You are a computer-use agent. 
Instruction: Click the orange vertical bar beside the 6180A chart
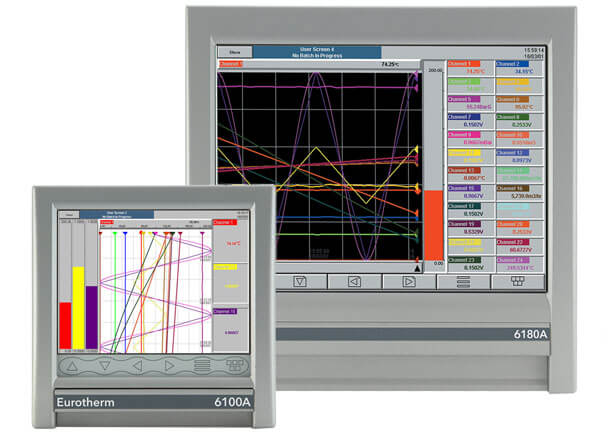point(433,225)
